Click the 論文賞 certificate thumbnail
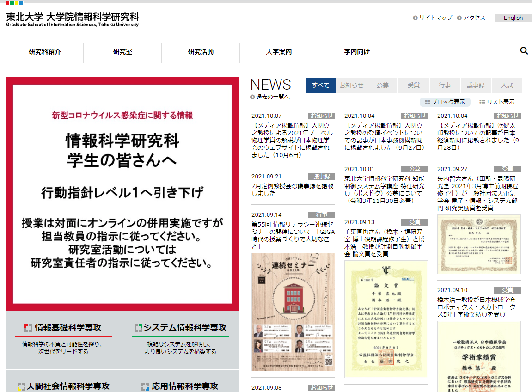The width and height of the screenshot is (532, 392). [386, 319]
